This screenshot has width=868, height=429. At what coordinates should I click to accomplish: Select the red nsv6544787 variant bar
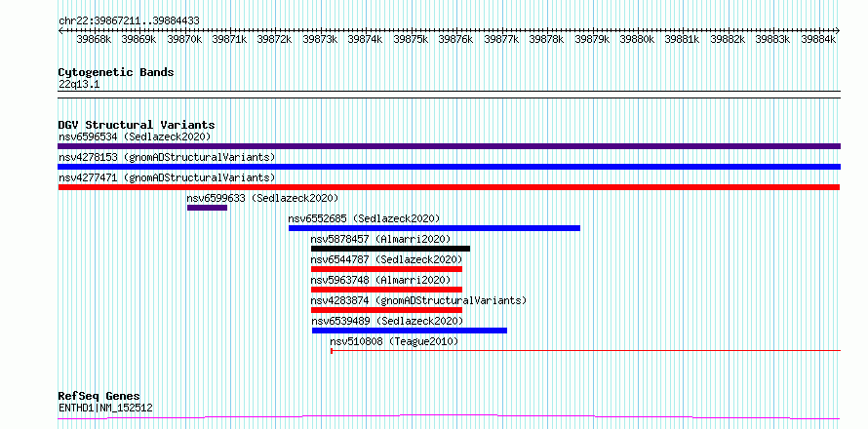386,269
